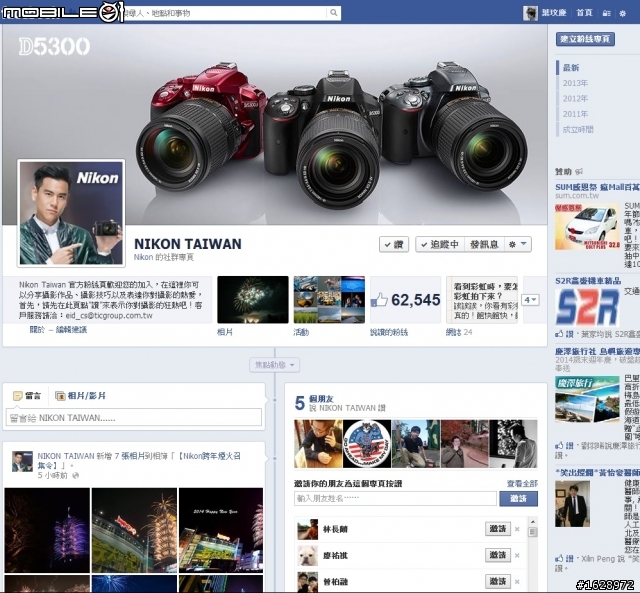
Task: Dismiss the 林長頡 invite suggestion
Action: [517, 529]
